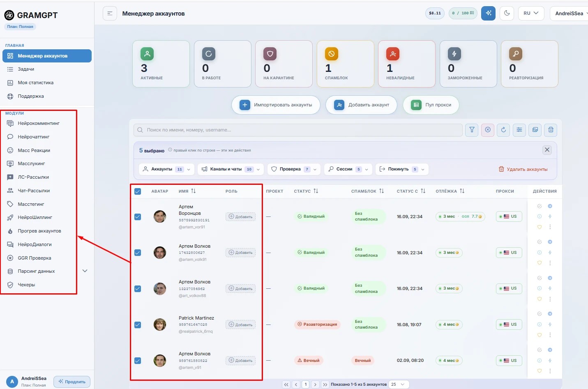Open Покинуть dropdown menu
This screenshot has height=389, width=588.
[402, 169]
